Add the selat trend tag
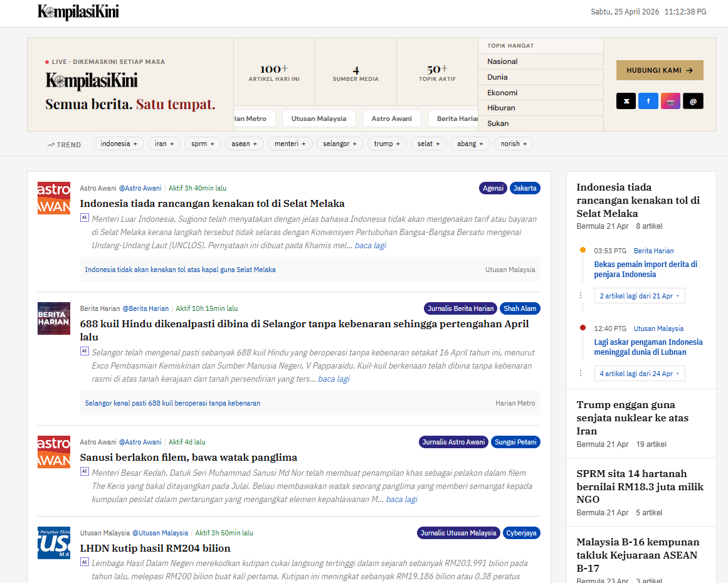728x583 pixels. (x=428, y=144)
